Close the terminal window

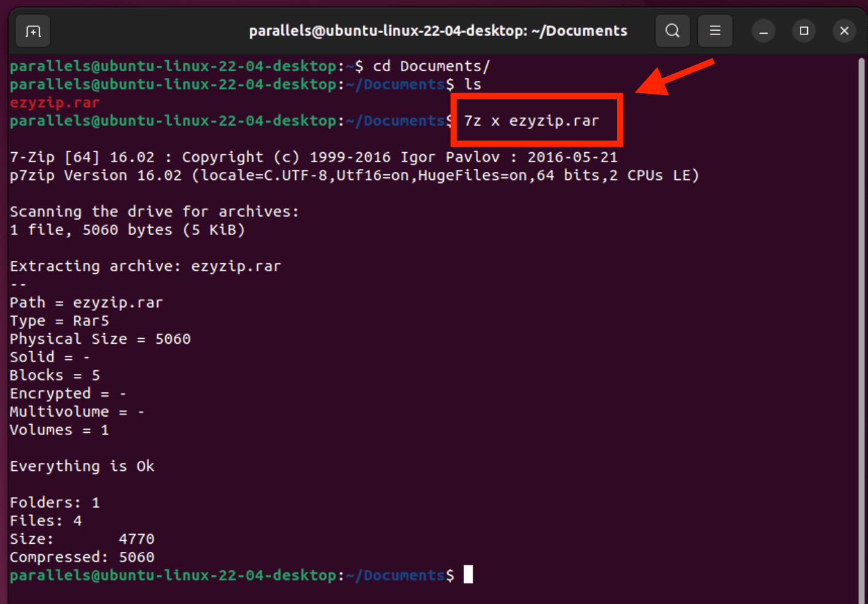pos(844,31)
